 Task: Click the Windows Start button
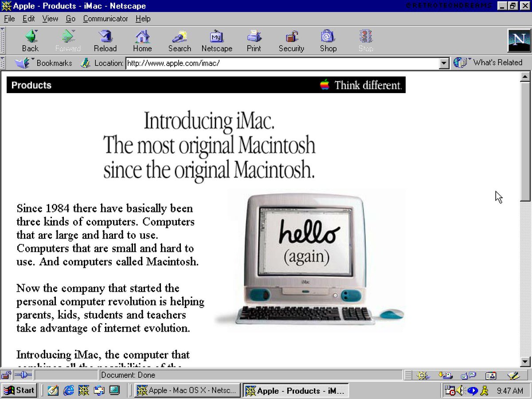[x=19, y=391]
